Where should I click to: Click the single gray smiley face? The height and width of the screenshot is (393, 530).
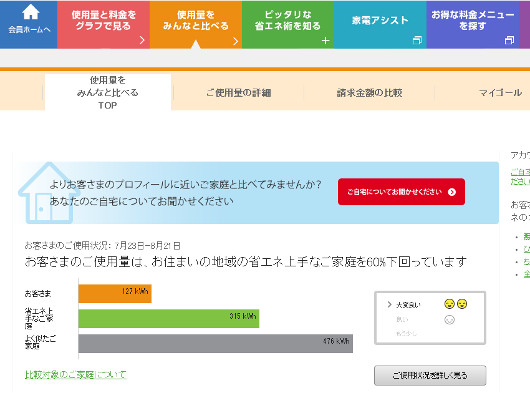coord(449,319)
